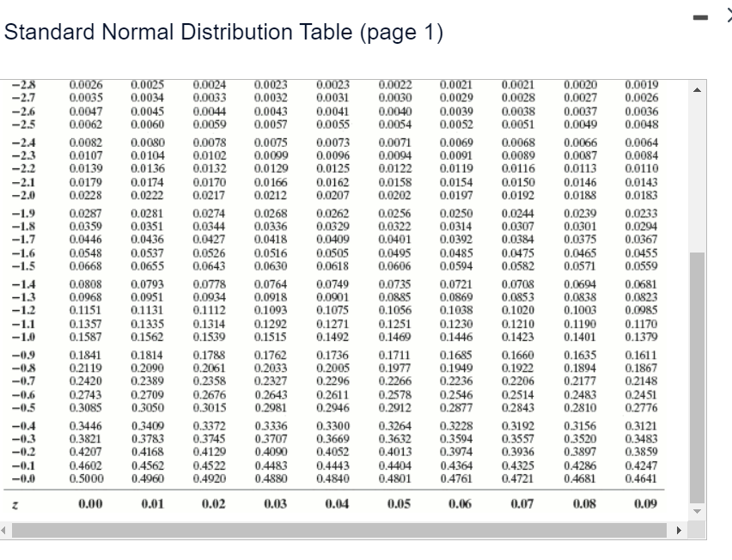Image resolution: width=732 pixels, height=560 pixels.
Task: Click the value 0.0019
Action: (x=642, y=85)
